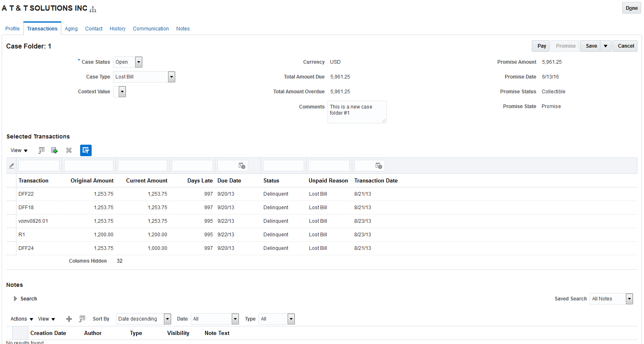Image resolution: width=644 pixels, height=344 pixels.
Task: Sort by the Transaction Date column header
Action: [x=376, y=181]
